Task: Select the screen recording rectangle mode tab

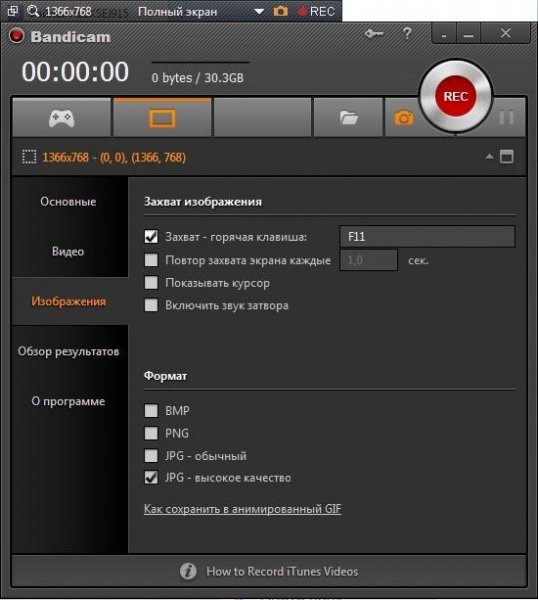Action: (x=162, y=117)
